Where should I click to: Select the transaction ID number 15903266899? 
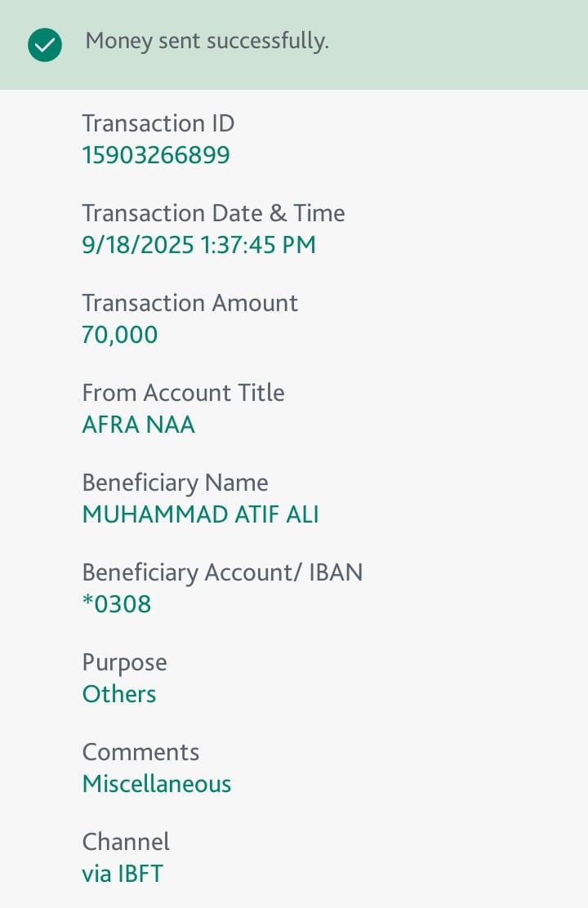(x=156, y=155)
